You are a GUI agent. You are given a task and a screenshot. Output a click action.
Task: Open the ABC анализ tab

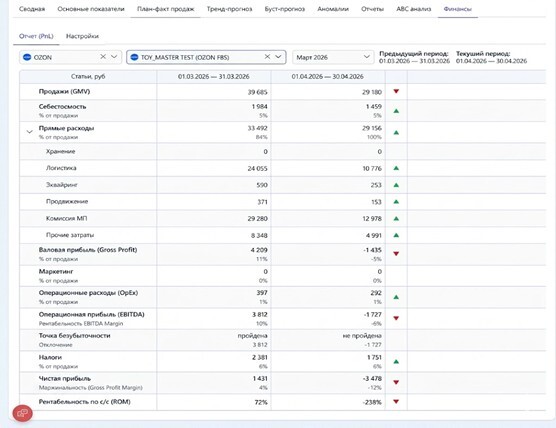pos(413,9)
